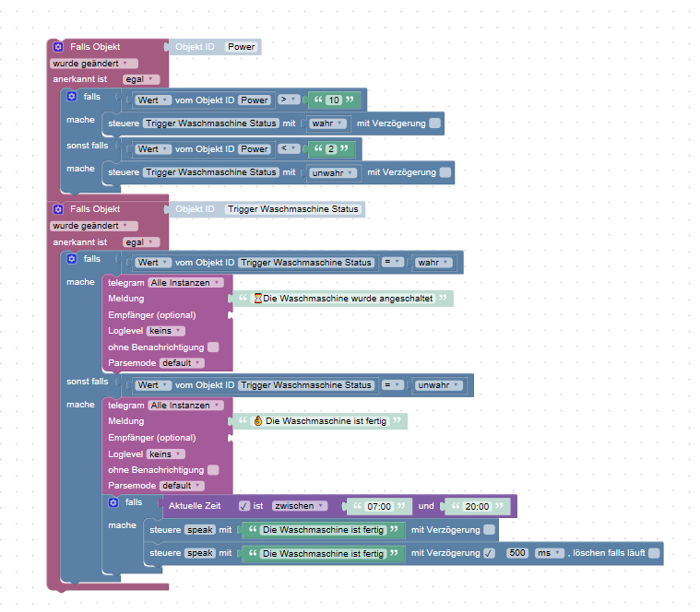Edit the text value '2'
This screenshot has width=700, height=612.
[331, 149]
